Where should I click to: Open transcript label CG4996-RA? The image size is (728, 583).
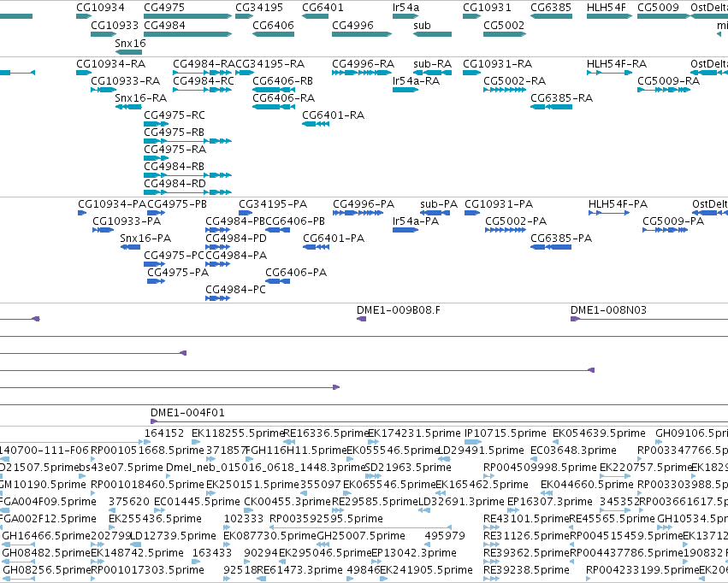363,63
